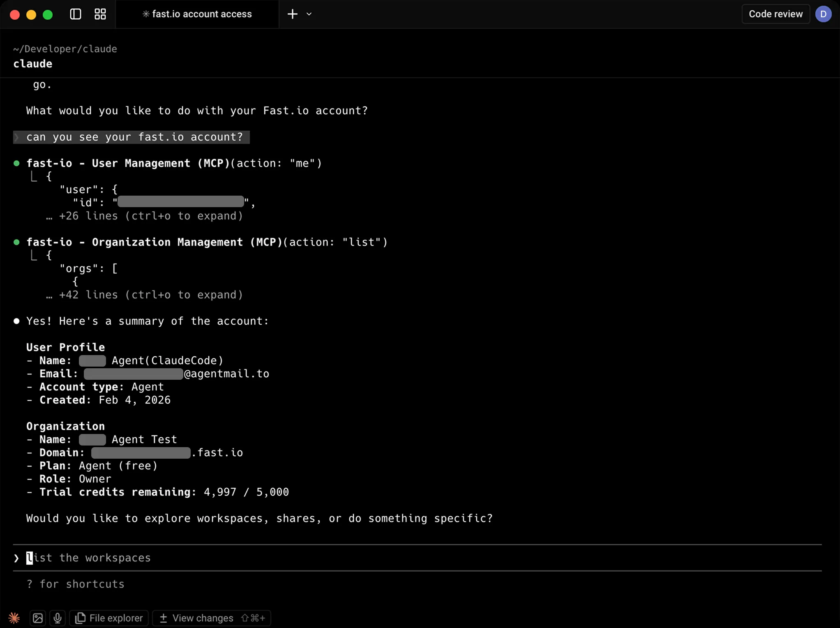Open View changes diff panel
Image resolution: width=840 pixels, height=628 pixels.
coord(212,618)
